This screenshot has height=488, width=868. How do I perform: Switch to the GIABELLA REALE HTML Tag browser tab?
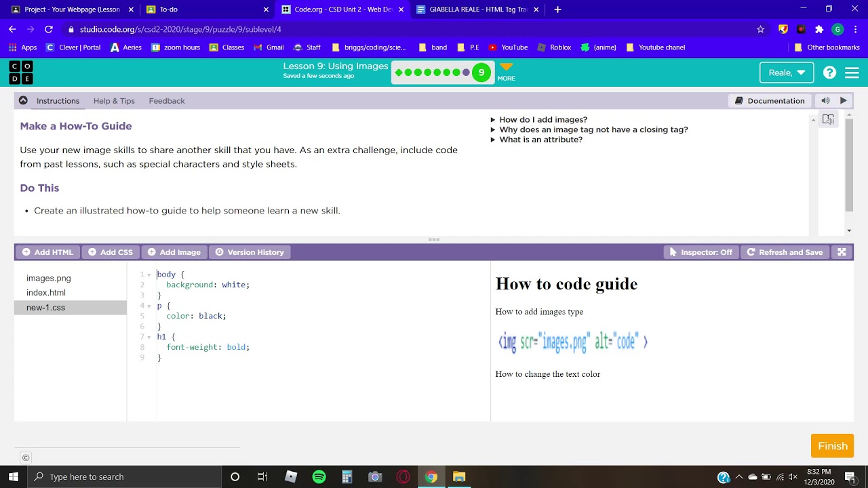pos(478,9)
